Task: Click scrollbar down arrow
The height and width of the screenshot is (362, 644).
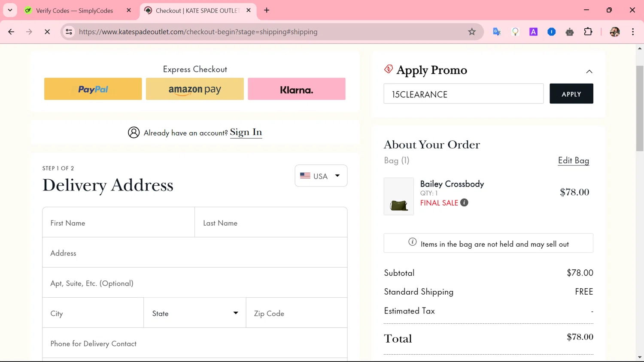Action: tap(640, 357)
